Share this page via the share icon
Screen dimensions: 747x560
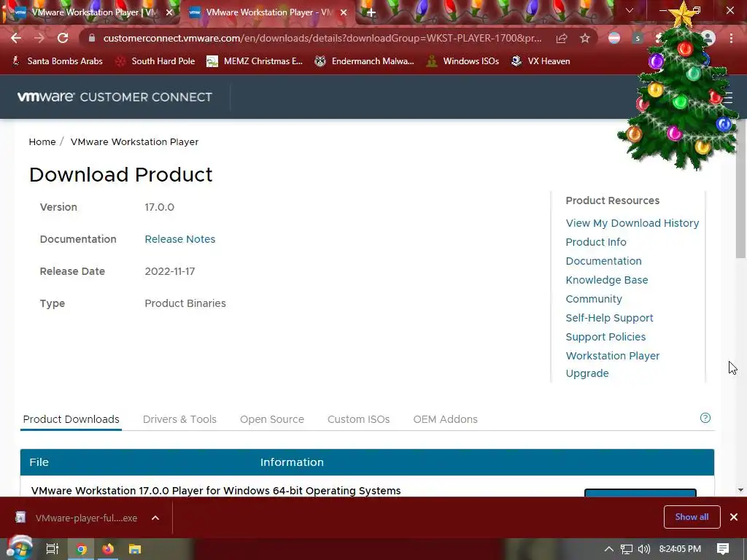[x=562, y=38]
